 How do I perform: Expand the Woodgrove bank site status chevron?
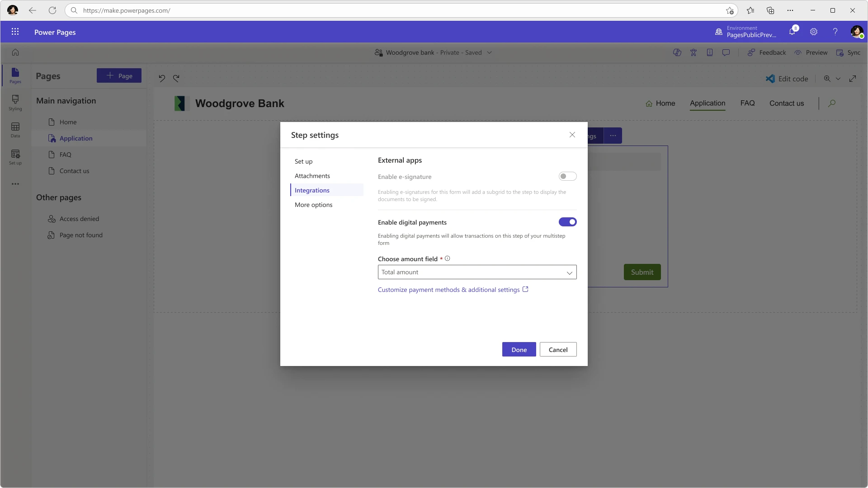click(490, 52)
